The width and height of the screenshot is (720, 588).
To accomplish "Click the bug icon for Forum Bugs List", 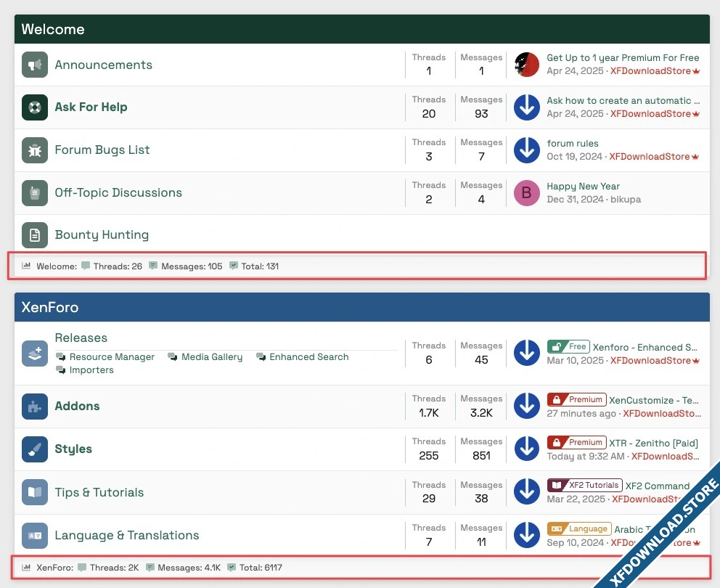I will point(34,150).
